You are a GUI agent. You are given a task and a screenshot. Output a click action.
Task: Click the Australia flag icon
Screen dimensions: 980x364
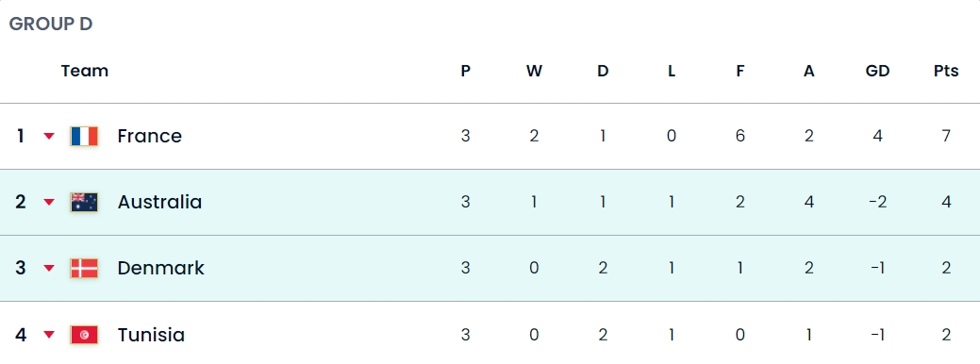click(84, 203)
